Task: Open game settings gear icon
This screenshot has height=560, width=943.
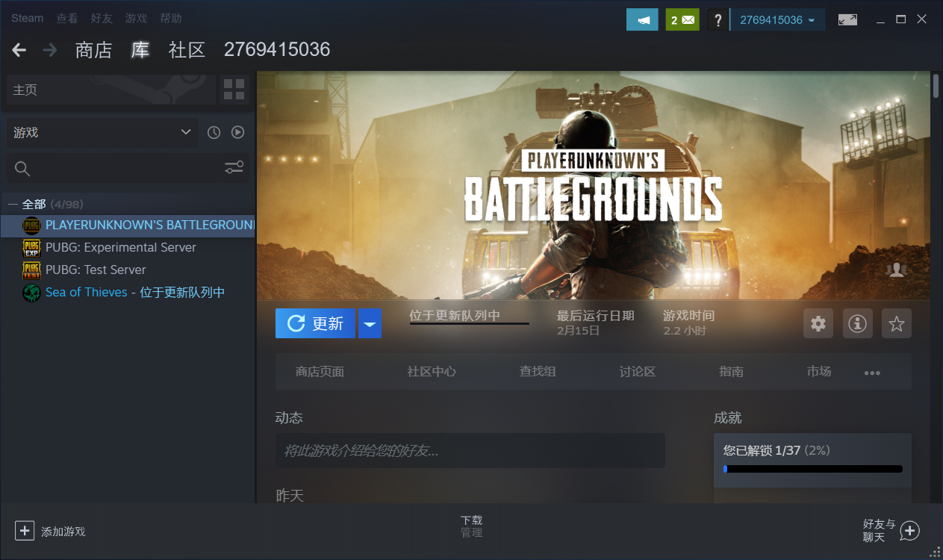Action: [818, 323]
